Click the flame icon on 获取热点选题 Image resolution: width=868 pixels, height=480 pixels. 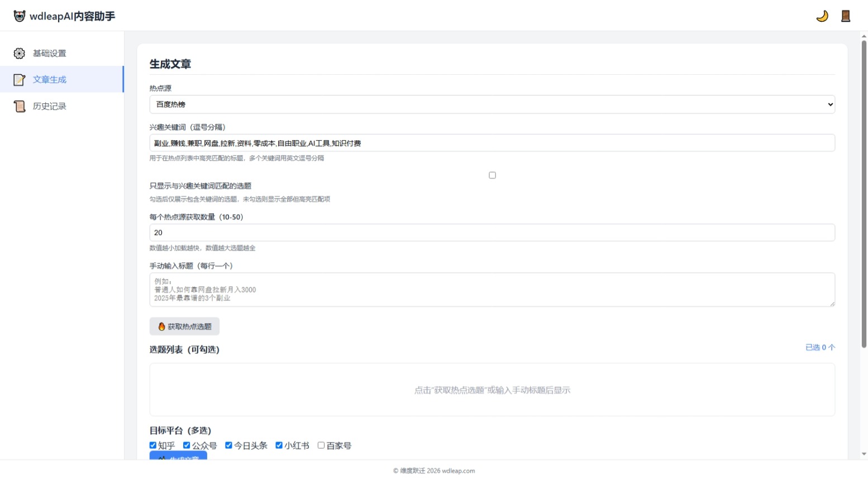(x=161, y=327)
